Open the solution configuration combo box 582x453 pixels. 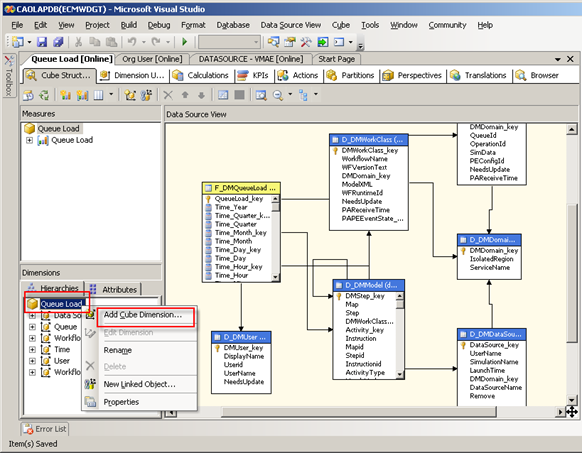coord(229,42)
